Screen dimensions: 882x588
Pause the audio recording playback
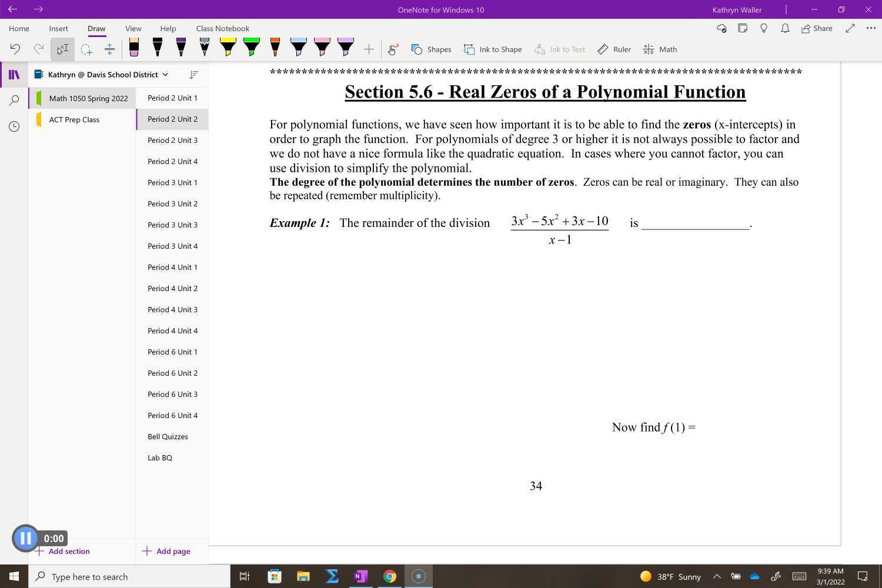(26, 537)
